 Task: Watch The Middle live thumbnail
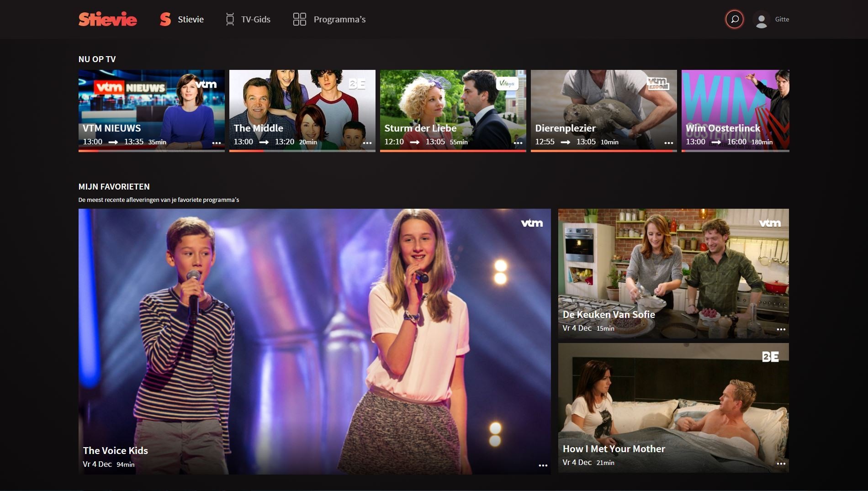pos(302,110)
